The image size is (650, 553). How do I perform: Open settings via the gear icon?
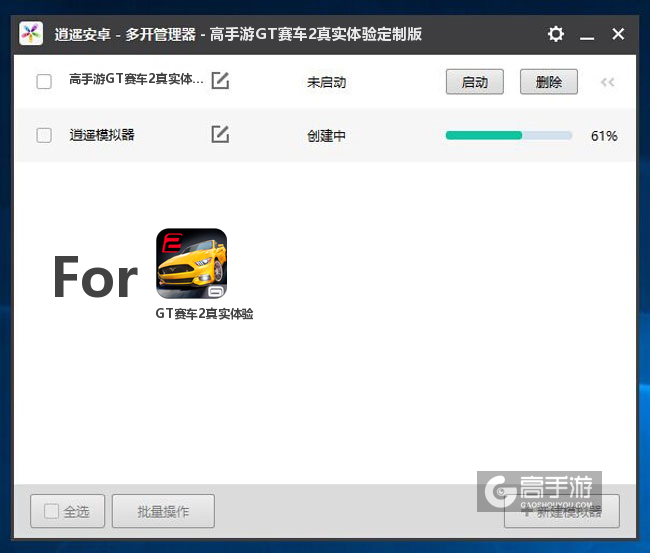[x=555, y=34]
